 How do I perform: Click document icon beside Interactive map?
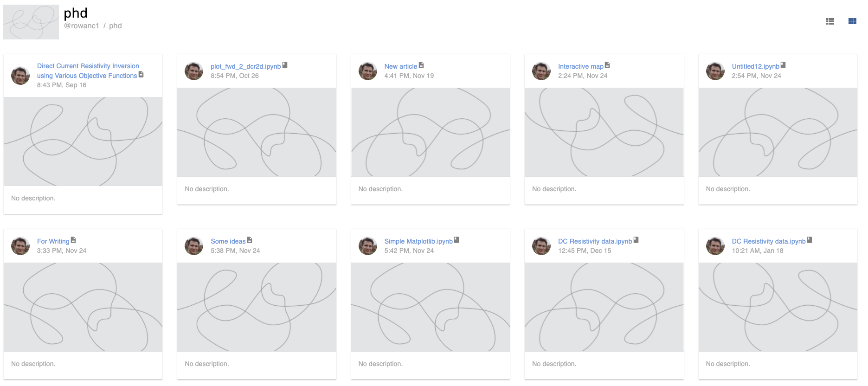tap(607, 65)
